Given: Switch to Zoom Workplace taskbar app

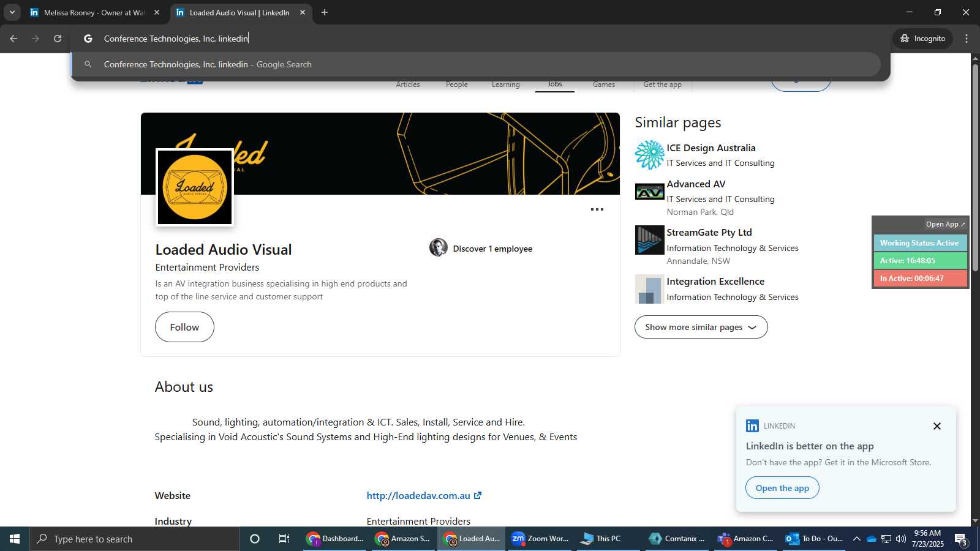Looking at the screenshot, I should pyautogui.click(x=540, y=539).
